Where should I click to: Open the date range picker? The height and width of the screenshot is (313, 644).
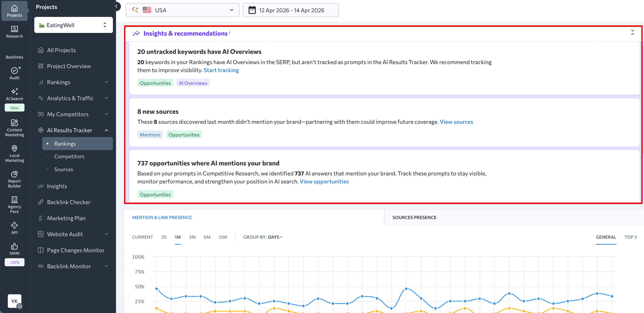(x=291, y=10)
